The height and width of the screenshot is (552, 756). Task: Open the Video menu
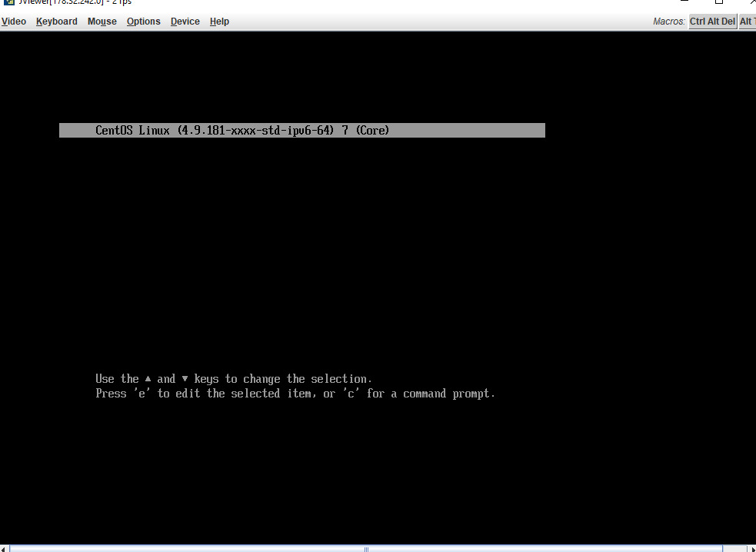(x=14, y=22)
